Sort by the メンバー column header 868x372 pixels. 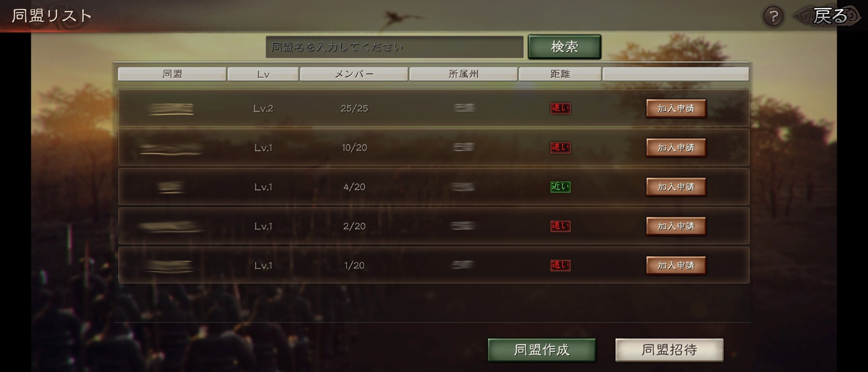354,74
